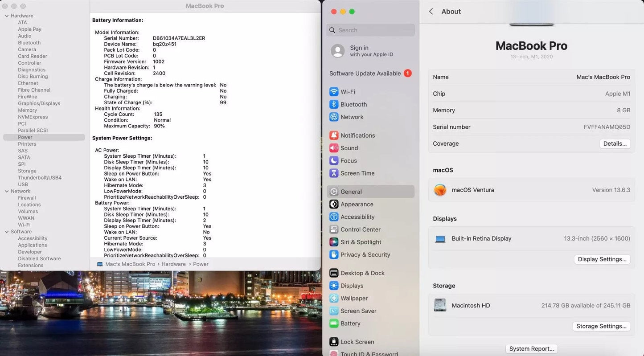
Task: Select Graphics/Displays in Hardware list
Action: pos(39,103)
